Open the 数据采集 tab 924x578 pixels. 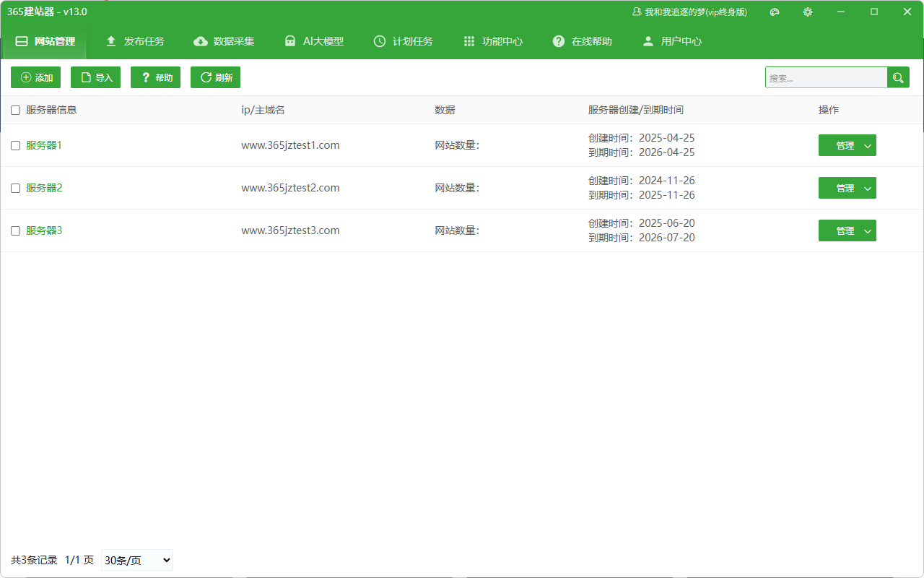click(225, 41)
